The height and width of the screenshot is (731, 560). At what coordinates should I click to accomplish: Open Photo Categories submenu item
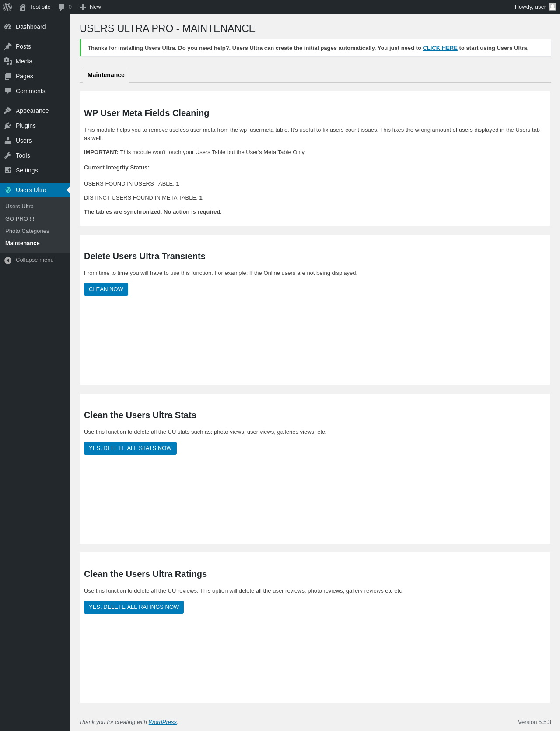point(27,231)
